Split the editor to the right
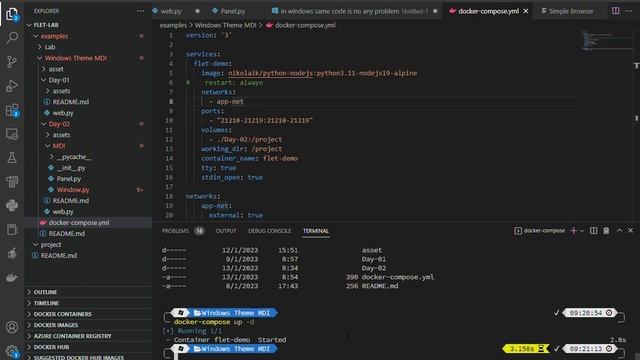This screenshot has height=360, width=640. pyautogui.click(x=616, y=11)
